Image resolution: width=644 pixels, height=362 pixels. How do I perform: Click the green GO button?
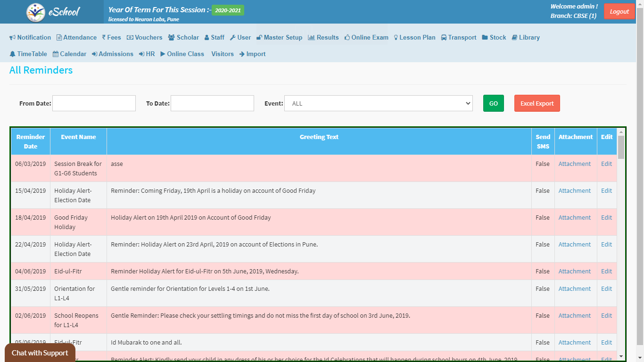pos(493,104)
